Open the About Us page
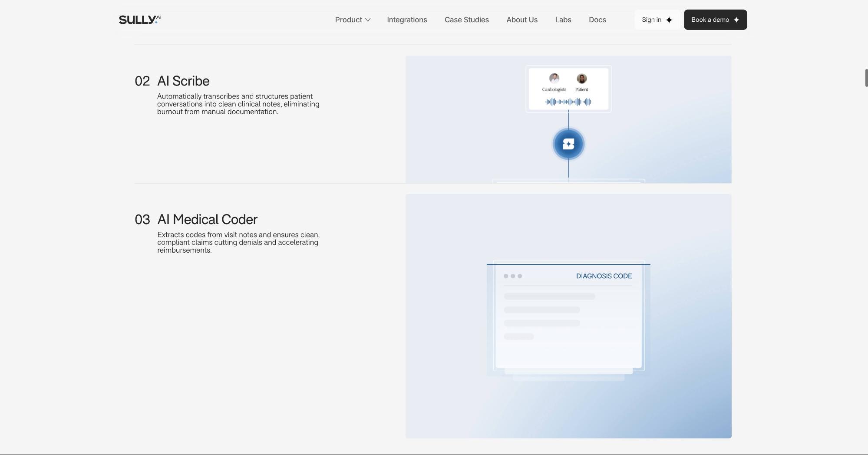The height and width of the screenshot is (455, 868). pyautogui.click(x=521, y=20)
